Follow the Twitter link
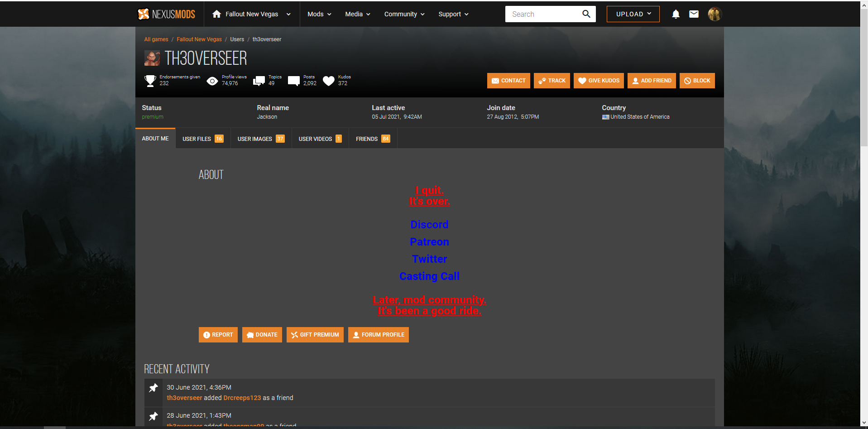 coord(429,259)
